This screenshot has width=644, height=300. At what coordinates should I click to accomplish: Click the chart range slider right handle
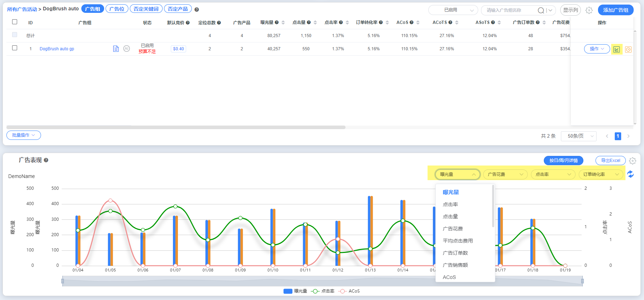pyautogui.click(x=582, y=281)
